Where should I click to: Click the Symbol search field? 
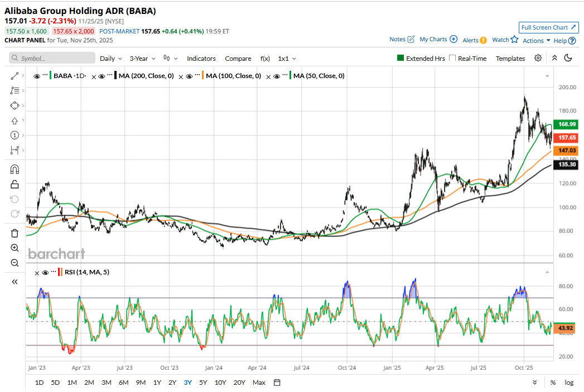pos(52,58)
